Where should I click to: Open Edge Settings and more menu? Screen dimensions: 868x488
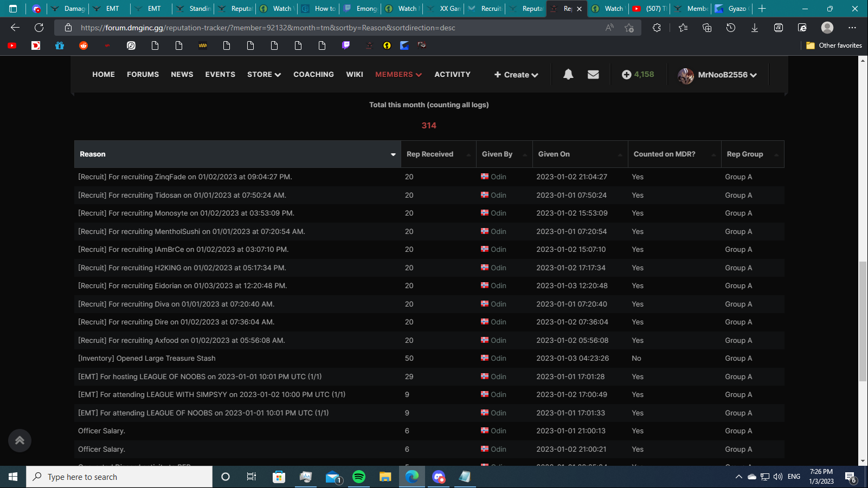852,28
